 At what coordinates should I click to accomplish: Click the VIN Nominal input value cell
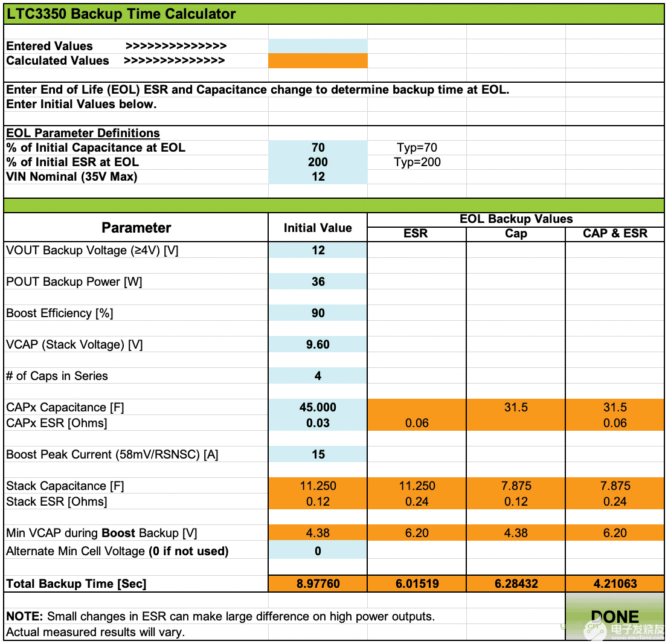[x=318, y=176]
